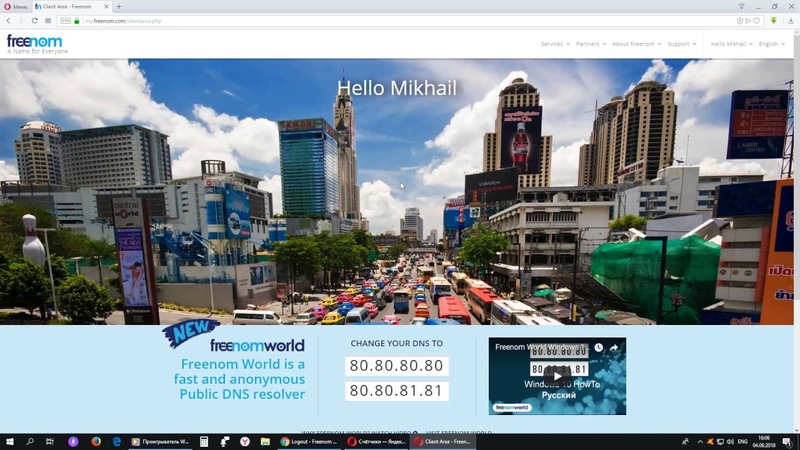The width and height of the screenshot is (800, 450).
Task: Launch Microsoft Edge from the taskbar
Action: (x=117, y=442)
